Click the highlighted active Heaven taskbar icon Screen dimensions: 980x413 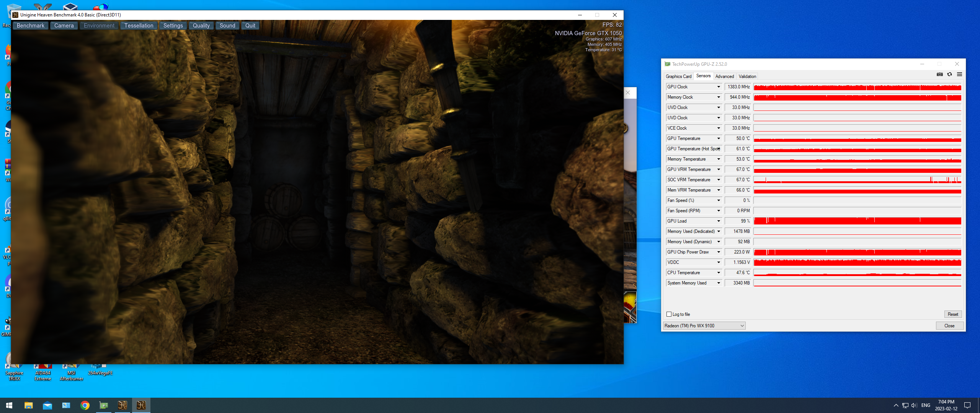(x=141, y=405)
